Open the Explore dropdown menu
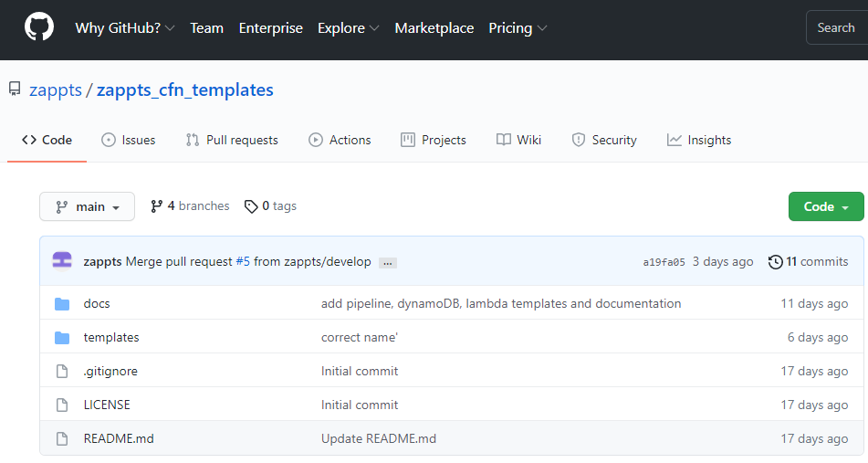 tap(348, 27)
